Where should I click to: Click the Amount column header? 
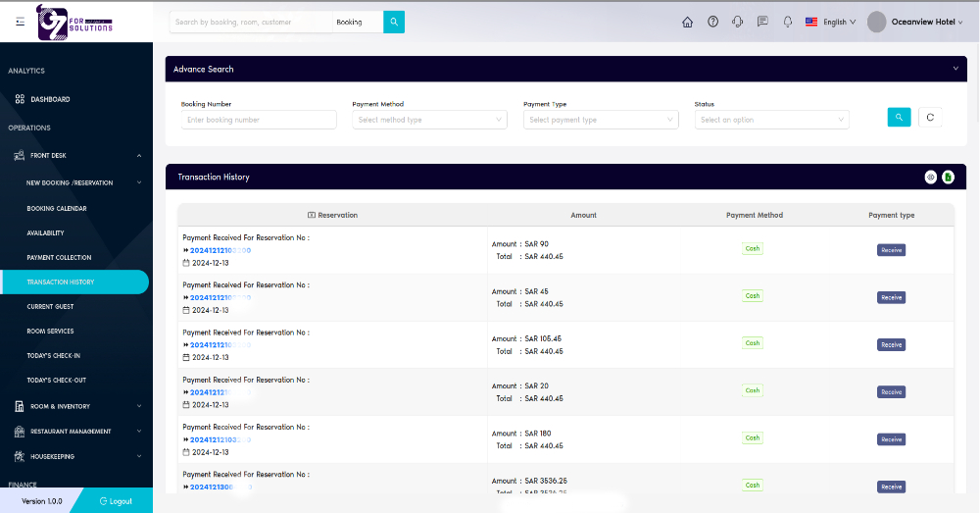pos(584,215)
